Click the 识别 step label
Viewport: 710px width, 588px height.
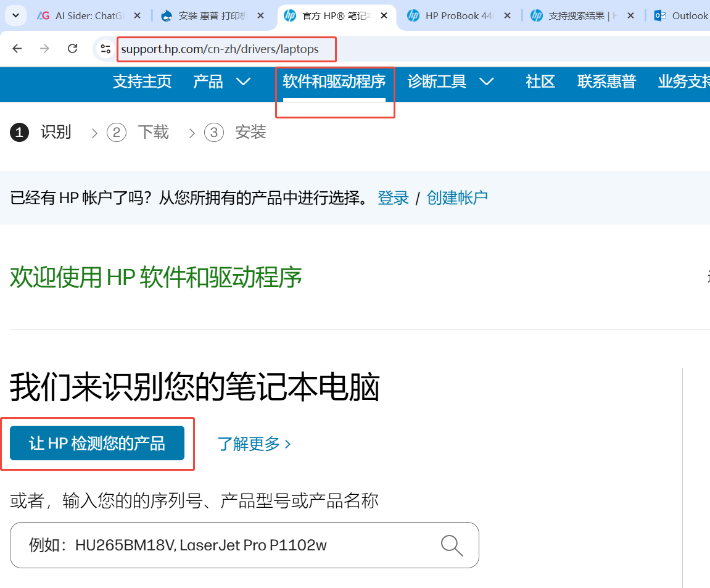tap(56, 132)
